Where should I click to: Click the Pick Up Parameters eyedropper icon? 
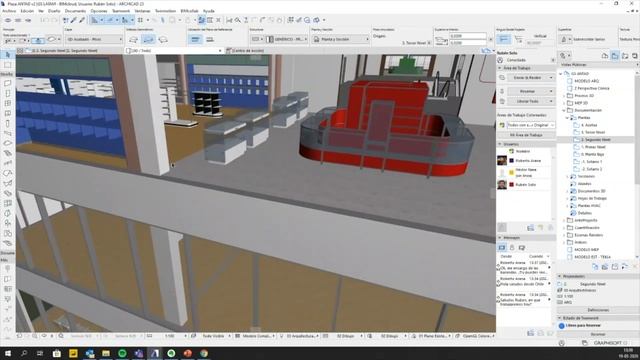click(x=73, y=20)
